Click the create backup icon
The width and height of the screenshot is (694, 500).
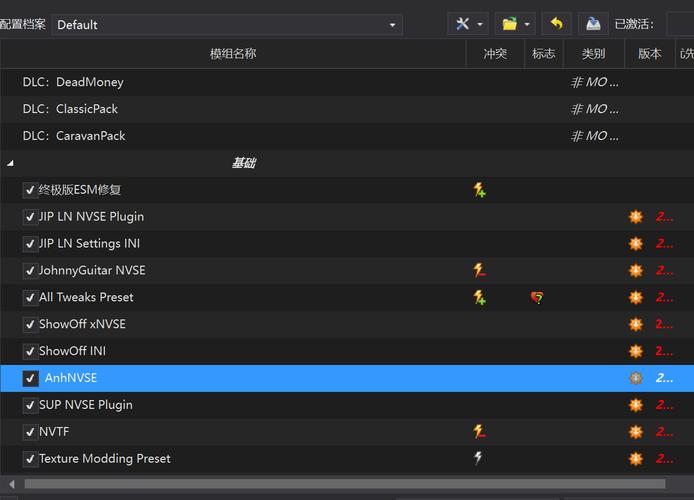point(593,24)
